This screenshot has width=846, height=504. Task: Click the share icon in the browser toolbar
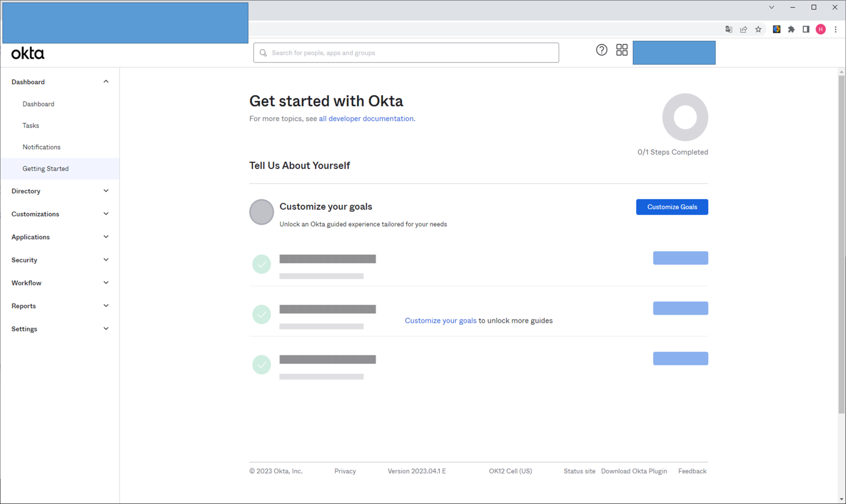(744, 29)
